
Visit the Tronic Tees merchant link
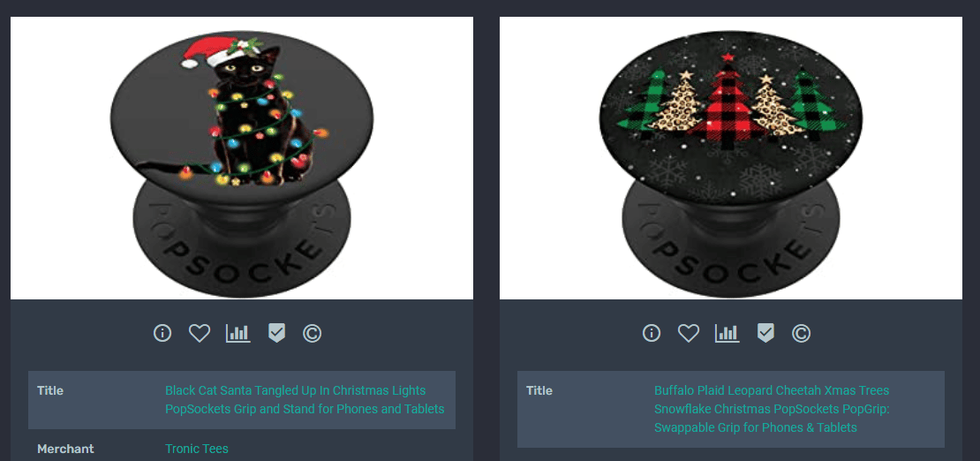point(197,449)
